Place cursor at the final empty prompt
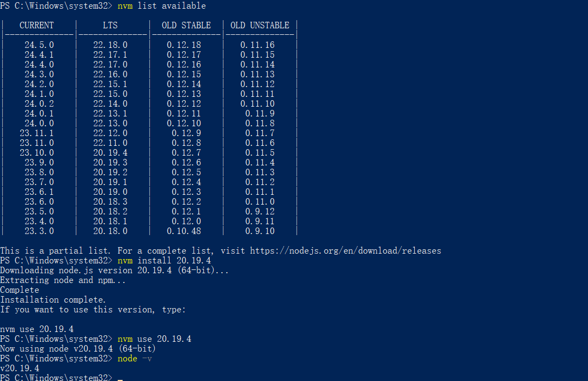This screenshot has height=381, width=588. coord(120,378)
